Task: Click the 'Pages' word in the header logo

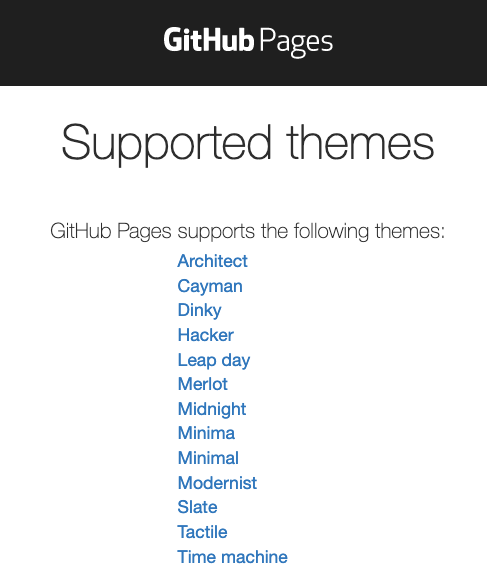Action: pos(296,43)
